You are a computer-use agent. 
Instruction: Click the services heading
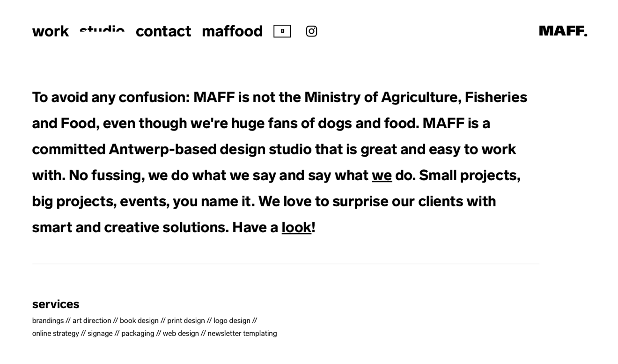point(56,304)
